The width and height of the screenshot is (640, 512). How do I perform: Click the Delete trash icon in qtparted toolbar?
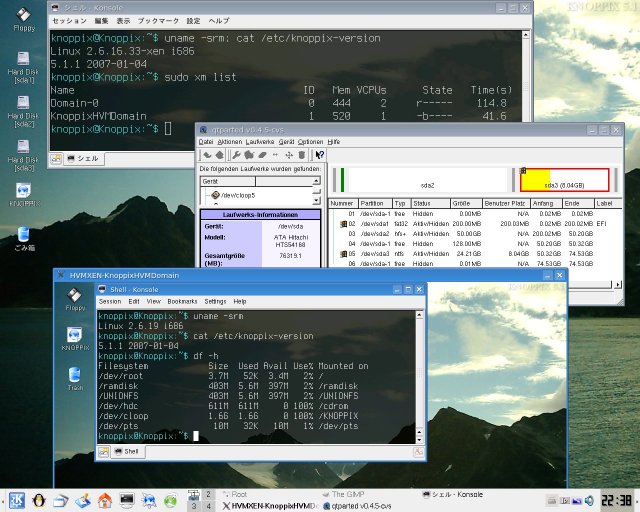(x=302, y=155)
